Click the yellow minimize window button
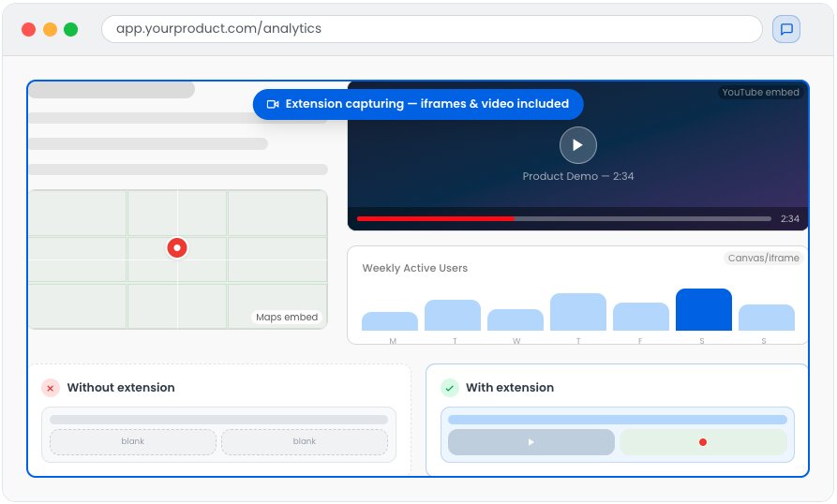 click(x=50, y=29)
